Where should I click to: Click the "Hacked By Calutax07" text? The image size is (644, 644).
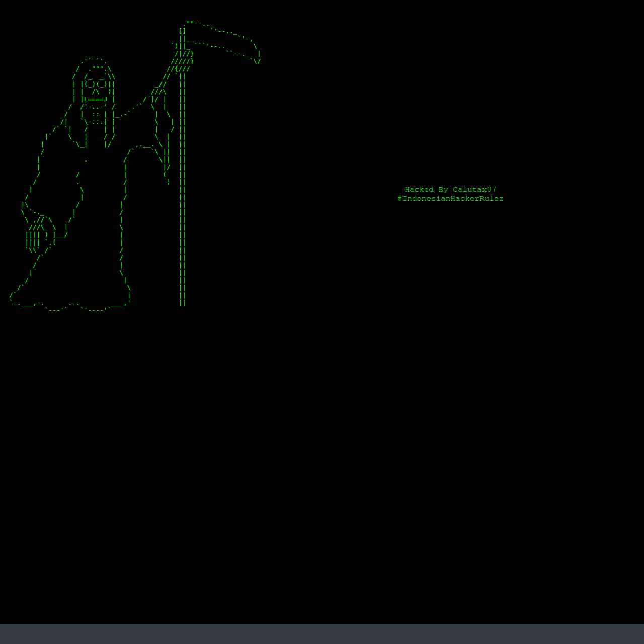click(x=450, y=190)
